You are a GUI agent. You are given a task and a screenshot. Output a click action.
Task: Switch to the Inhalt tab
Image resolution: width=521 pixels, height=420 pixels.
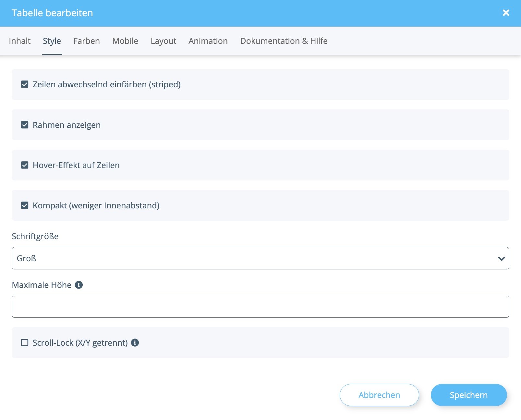click(20, 41)
